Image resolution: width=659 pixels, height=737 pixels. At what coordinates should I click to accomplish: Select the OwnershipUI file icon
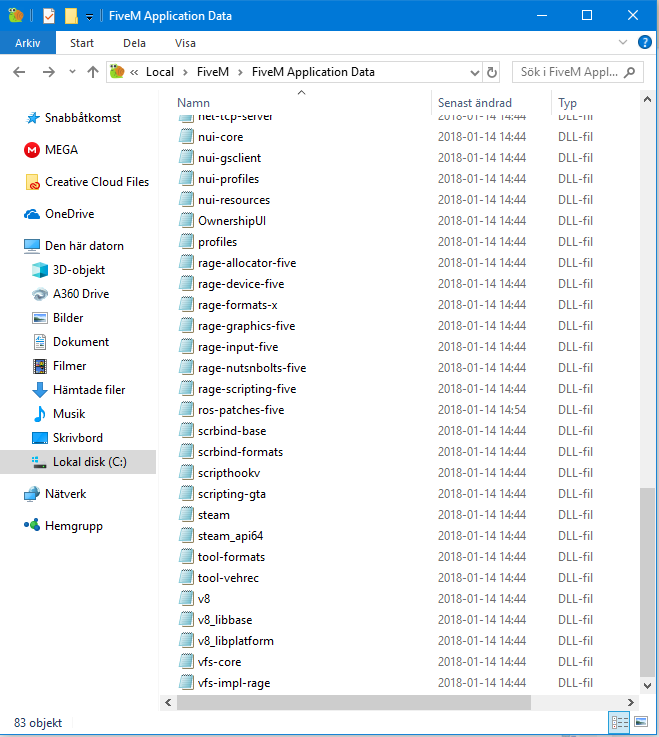click(x=186, y=220)
